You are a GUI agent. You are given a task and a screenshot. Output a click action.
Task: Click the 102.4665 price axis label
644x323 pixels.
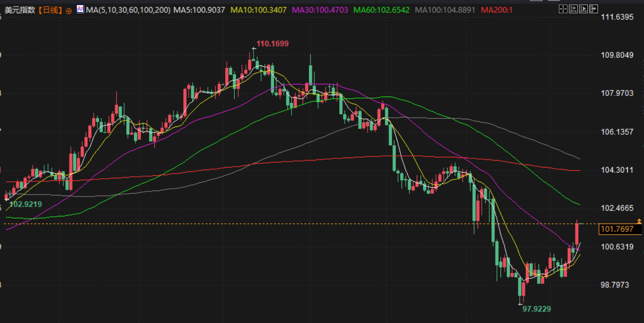click(x=617, y=208)
